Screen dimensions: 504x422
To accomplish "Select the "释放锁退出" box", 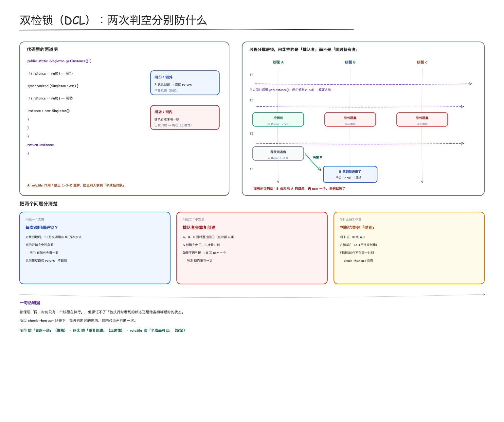I will (x=278, y=153).
